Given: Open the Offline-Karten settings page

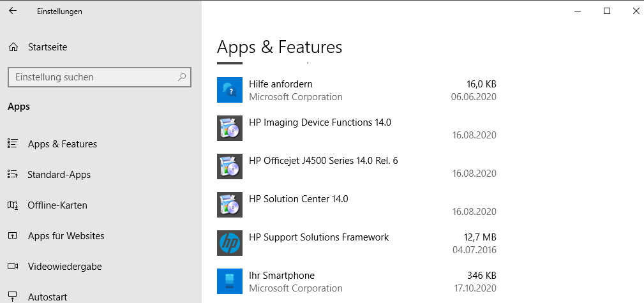Looking at the screenshot, I should click(57, 205).
